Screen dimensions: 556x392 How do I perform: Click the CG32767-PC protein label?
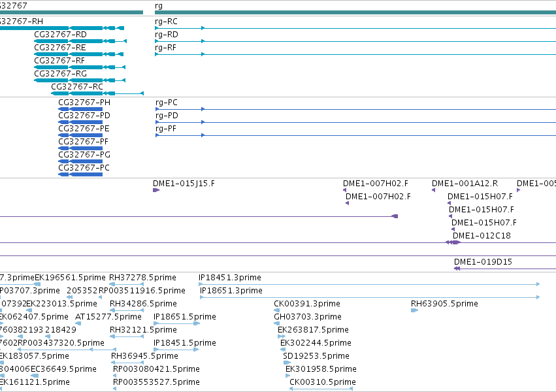tap(84, 168)
